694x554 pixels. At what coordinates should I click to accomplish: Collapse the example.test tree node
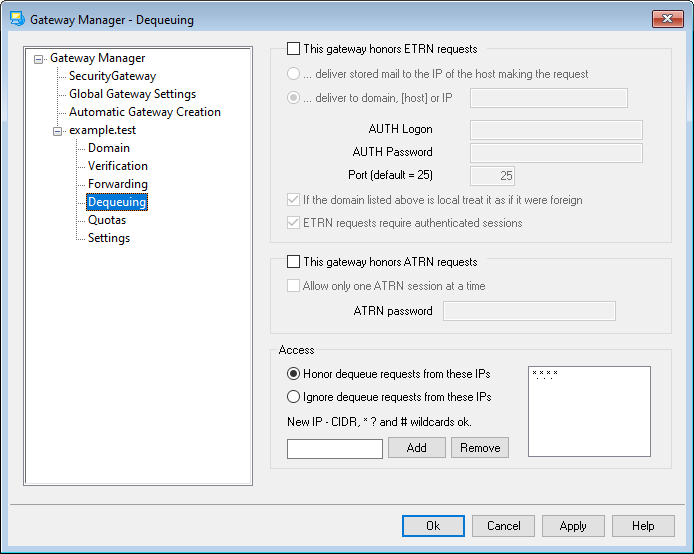tap(58, 131)
